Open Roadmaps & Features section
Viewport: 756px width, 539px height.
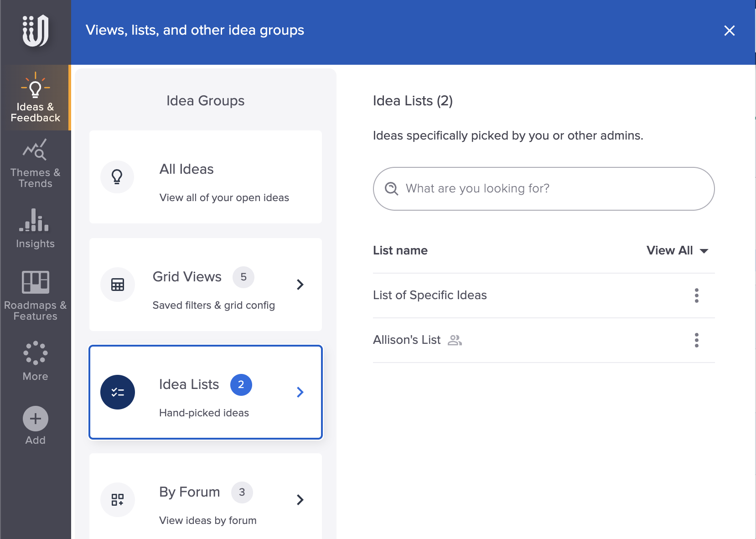tap(35, 296)
